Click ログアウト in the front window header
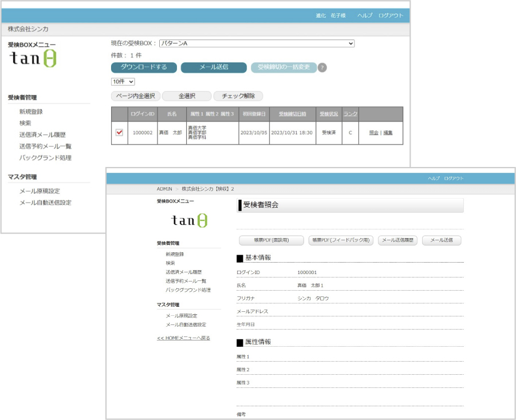Screen dimensions: 516x420 click(454, 179)
